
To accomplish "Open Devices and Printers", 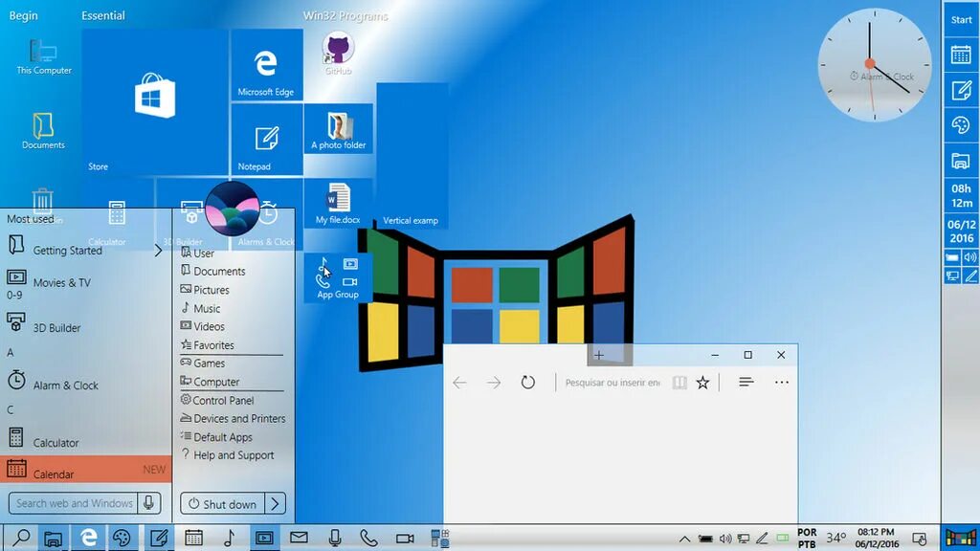I will coord(233,419).
